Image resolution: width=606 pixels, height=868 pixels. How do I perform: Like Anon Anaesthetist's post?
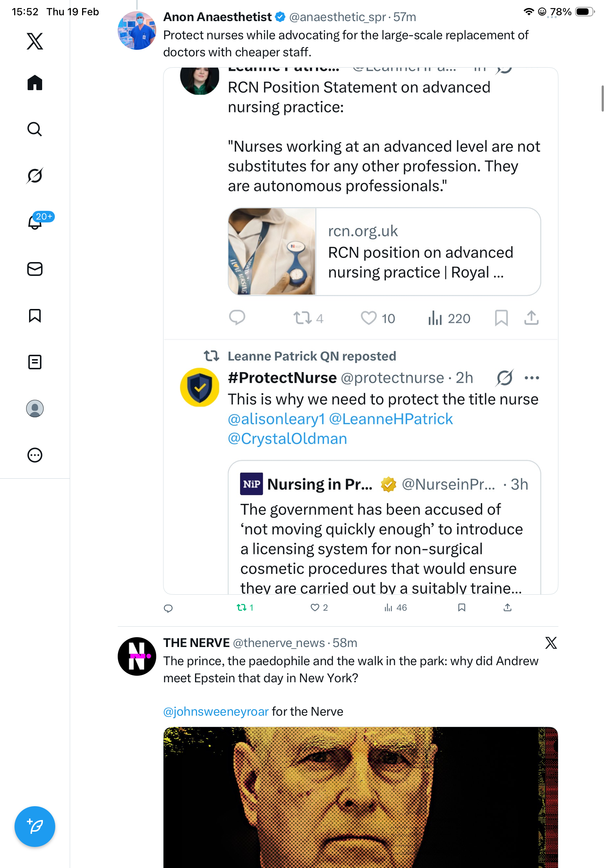pos(315,607)
